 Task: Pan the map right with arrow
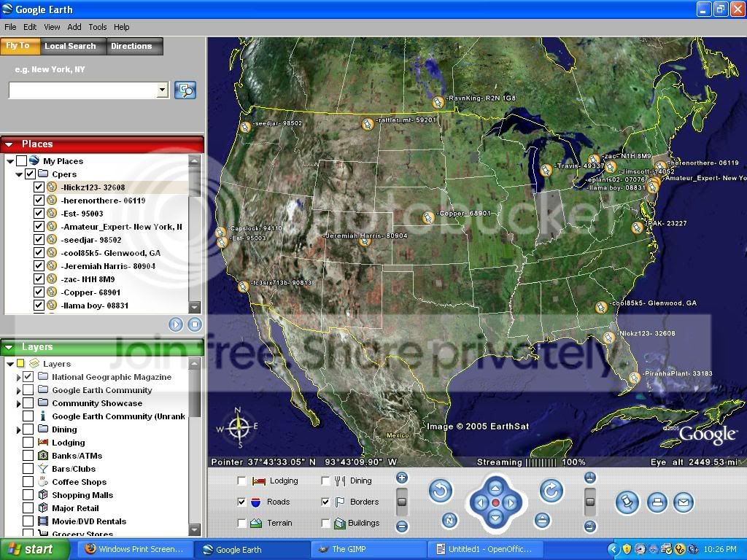point(511,503)
